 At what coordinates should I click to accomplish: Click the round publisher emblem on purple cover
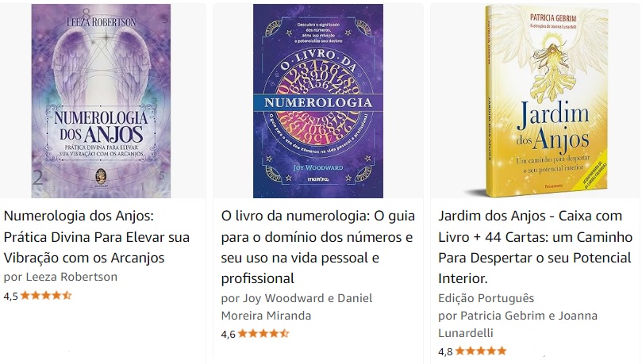coord(101,177)
